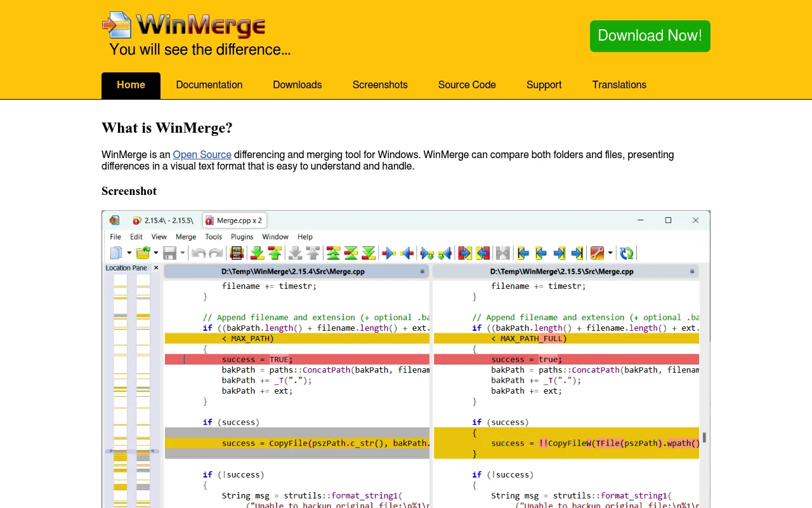Expand the Options wrench dropdown arrow

click(610, 253)
